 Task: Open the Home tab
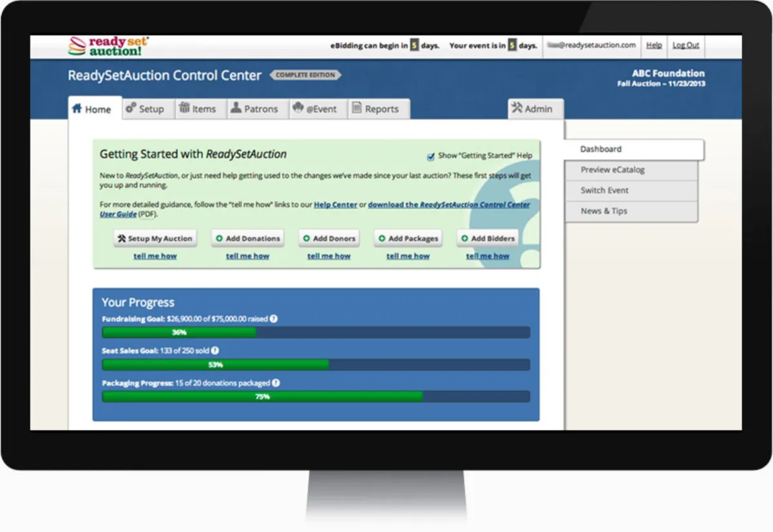click(95, 108)
